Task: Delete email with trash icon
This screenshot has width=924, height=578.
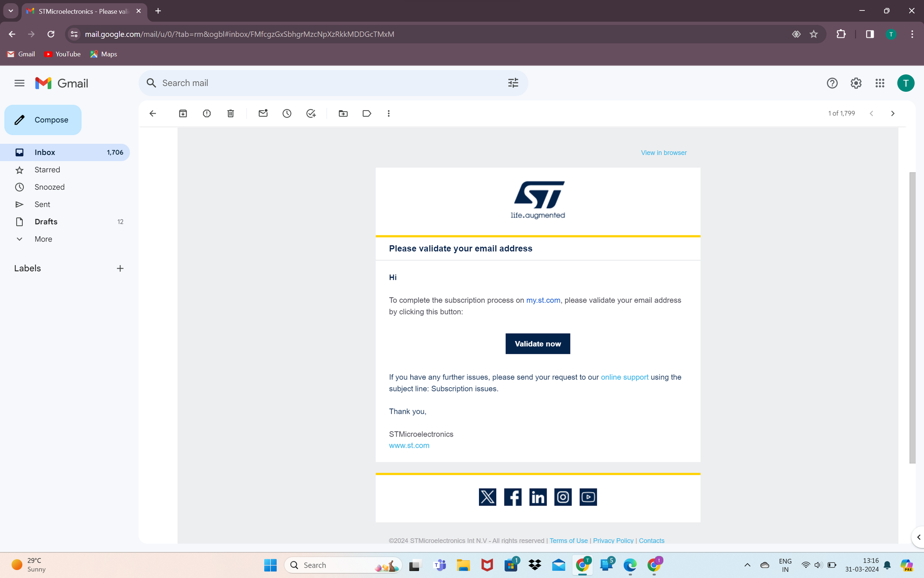Action: click(x=231, y=113)
